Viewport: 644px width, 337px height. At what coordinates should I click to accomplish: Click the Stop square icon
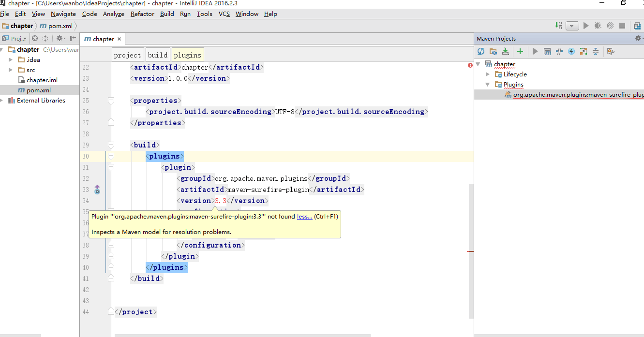622,26
